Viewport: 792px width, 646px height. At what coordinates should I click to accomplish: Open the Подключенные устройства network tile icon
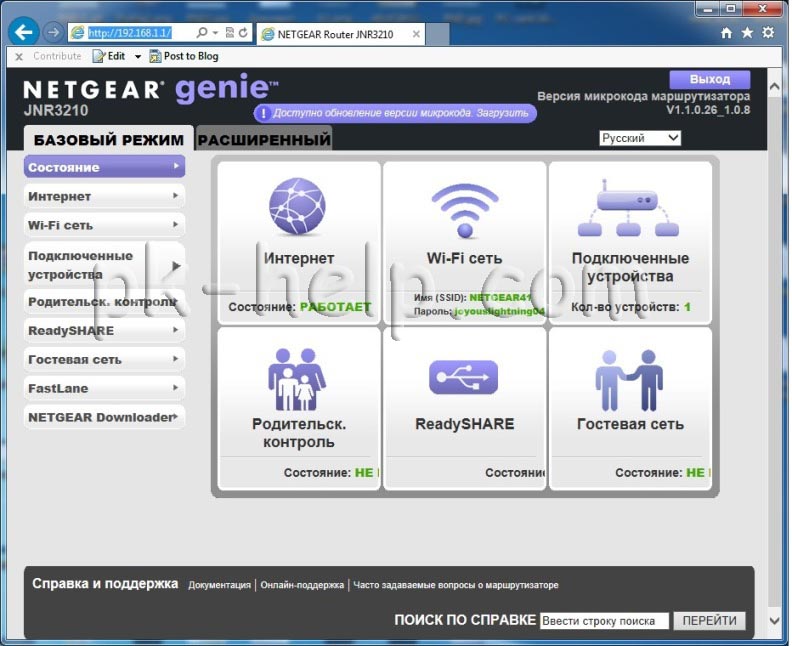629,208
